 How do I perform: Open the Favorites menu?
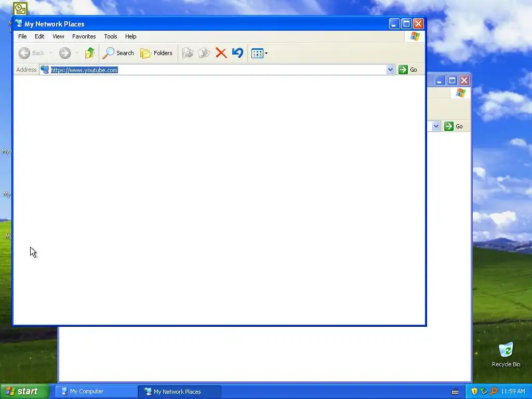click(x=84, y=36)
